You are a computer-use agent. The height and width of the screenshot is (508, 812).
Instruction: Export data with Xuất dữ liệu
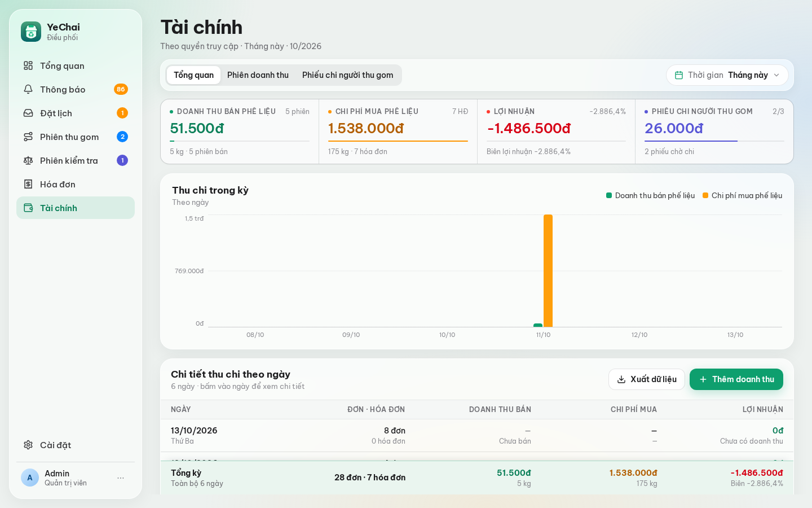(647, 379)
